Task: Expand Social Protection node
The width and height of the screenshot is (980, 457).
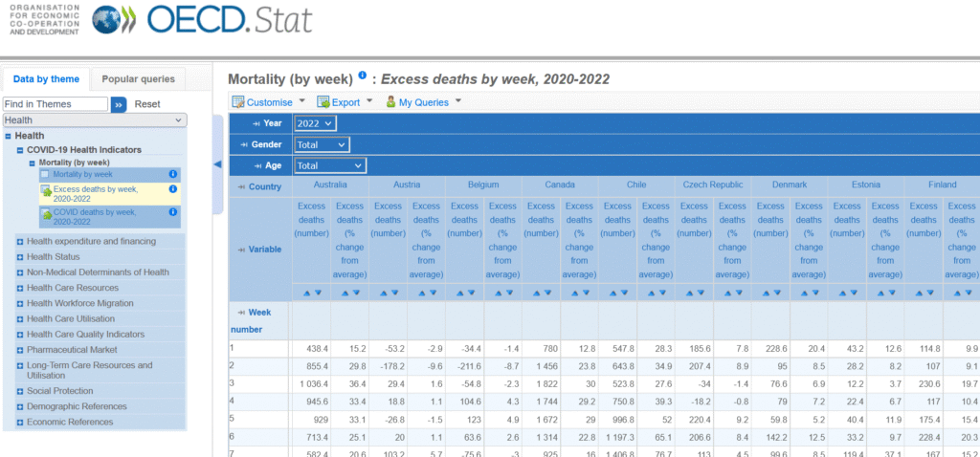Action: point(20,392)
